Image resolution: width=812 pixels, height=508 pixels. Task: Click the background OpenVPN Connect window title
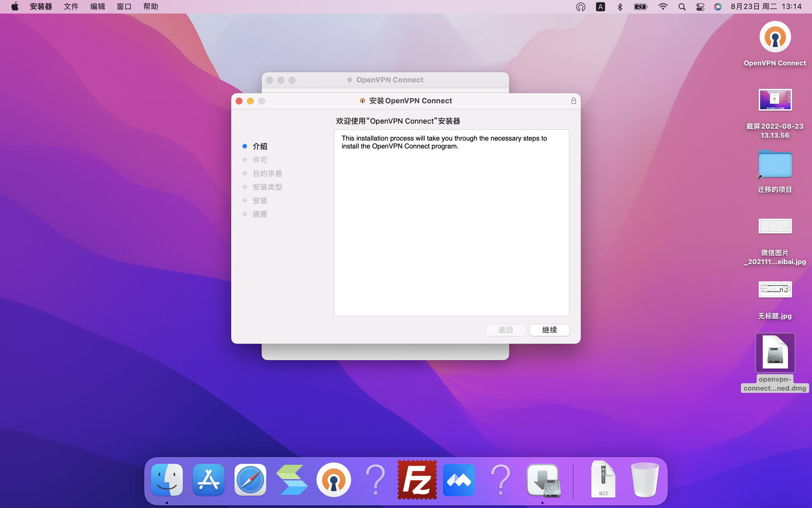(x=390, y=80)
